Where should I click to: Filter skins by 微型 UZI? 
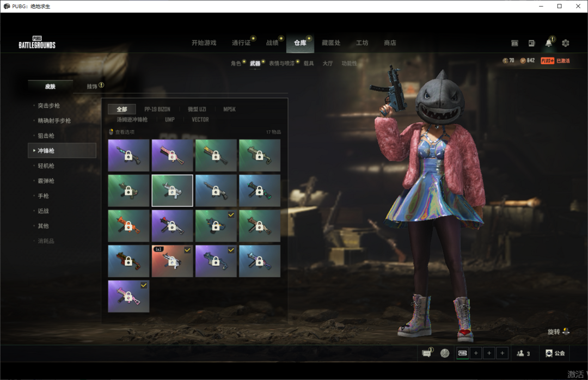pyautogui.click(x=197, y=109)
